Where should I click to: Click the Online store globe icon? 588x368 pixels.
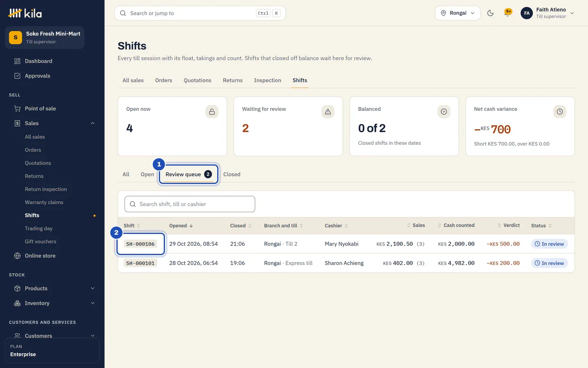pyautogui.click(x=17, y=256)
